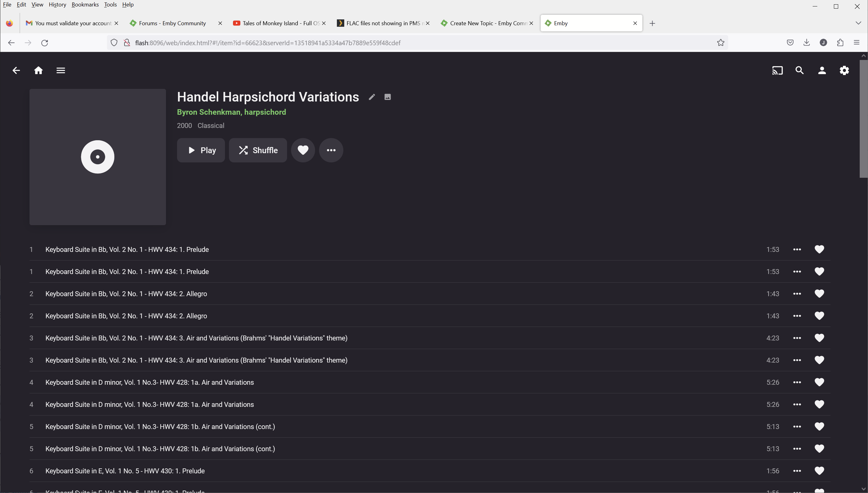This screenshot has height=493, width=868.
Task: Click the Emby back arrow
Action: click(16, 70)
